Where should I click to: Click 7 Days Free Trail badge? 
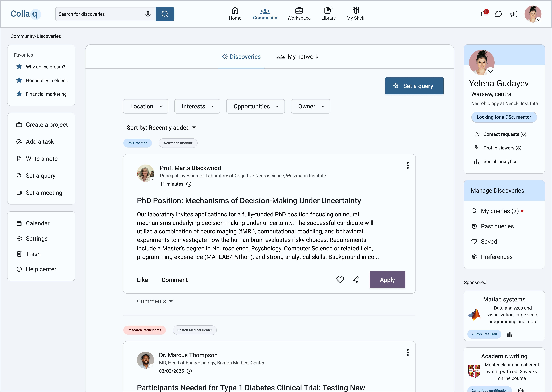[x=484, y=334]
